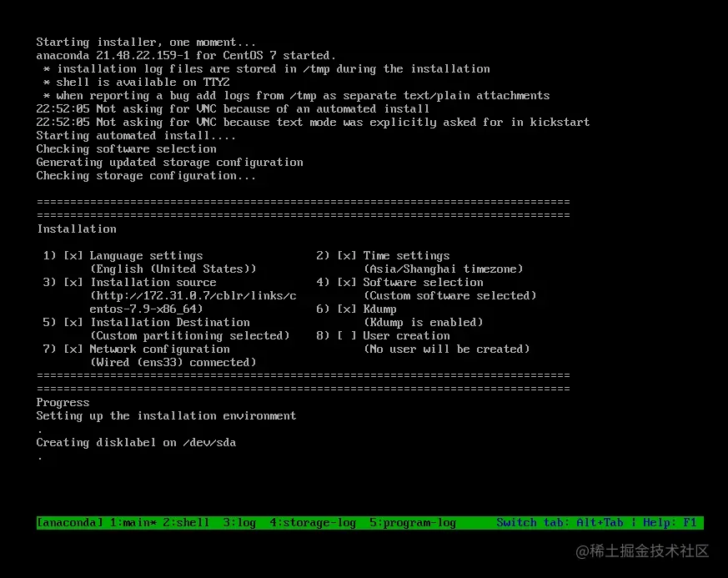This screenshot has width=728, height=578.
Task: Click '(Kdump is enabled)' text
Action: coord(423,322)
